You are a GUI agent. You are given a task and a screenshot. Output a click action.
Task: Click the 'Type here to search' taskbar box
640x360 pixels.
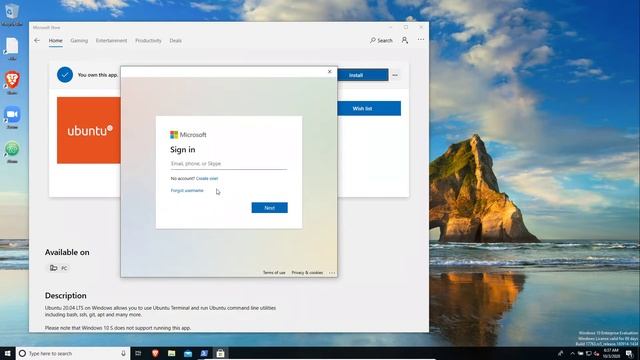click(73, 353)
